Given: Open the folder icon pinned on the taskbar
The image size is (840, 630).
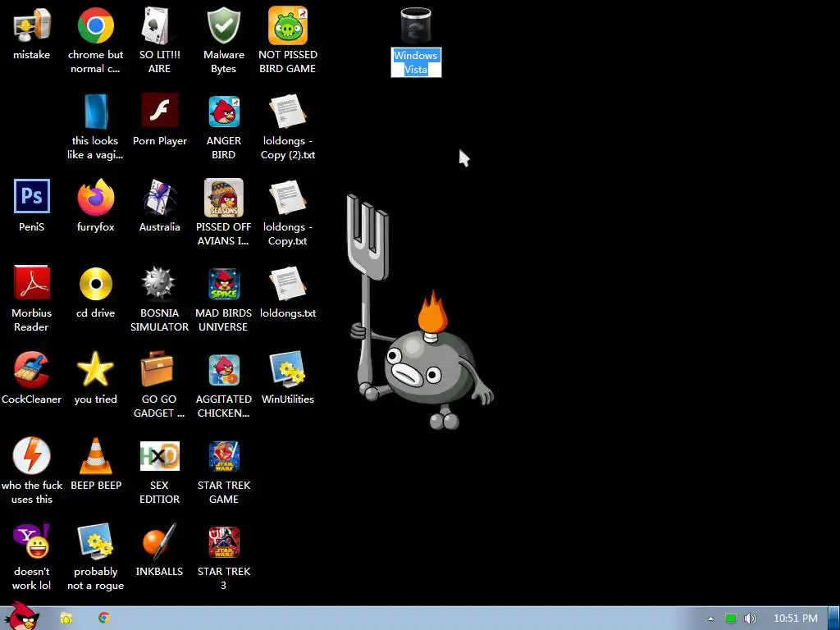Looking at the screenshot, I should (66, 619).
